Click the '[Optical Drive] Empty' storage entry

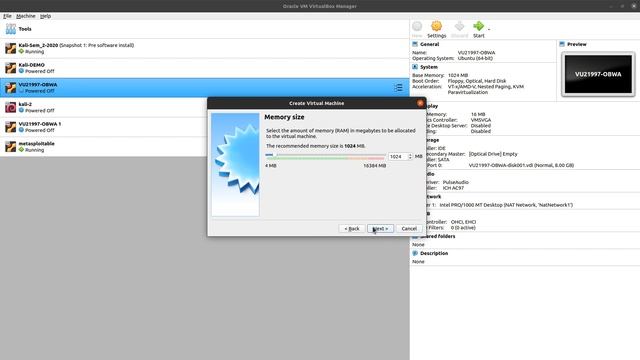[x=493, y=154]
